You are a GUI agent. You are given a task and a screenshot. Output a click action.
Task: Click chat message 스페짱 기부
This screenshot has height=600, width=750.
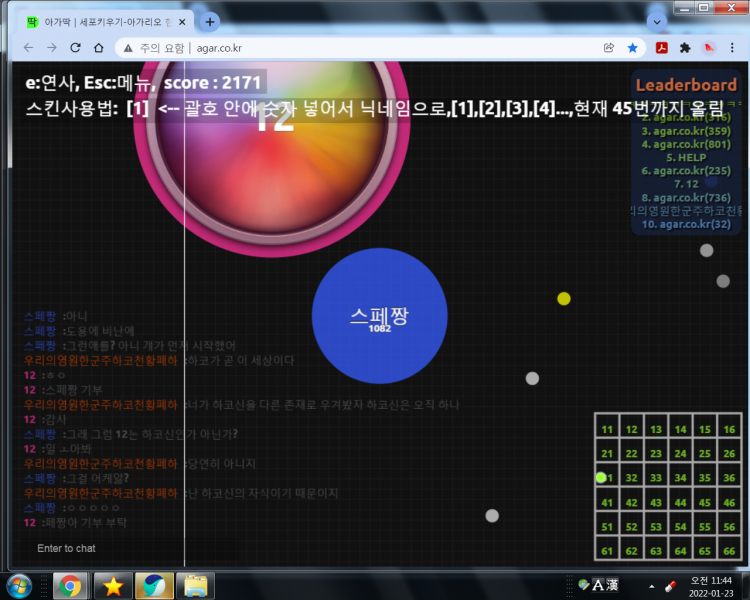pos(74,390)
